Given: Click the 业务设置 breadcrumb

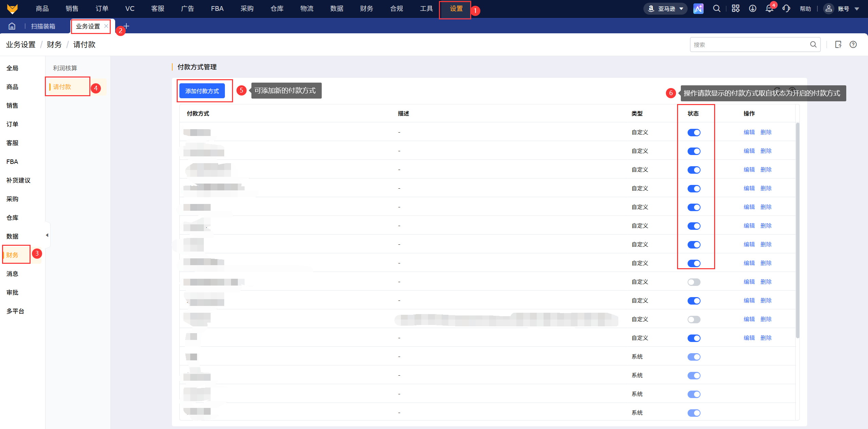Looking at the screenshot, I should click(x=21, y=45).
